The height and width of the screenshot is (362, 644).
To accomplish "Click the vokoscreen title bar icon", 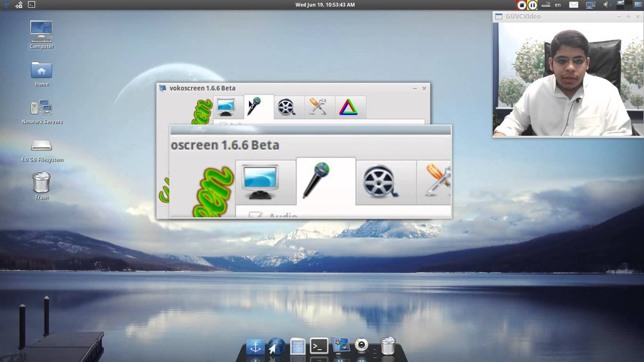I will (163, 88).
